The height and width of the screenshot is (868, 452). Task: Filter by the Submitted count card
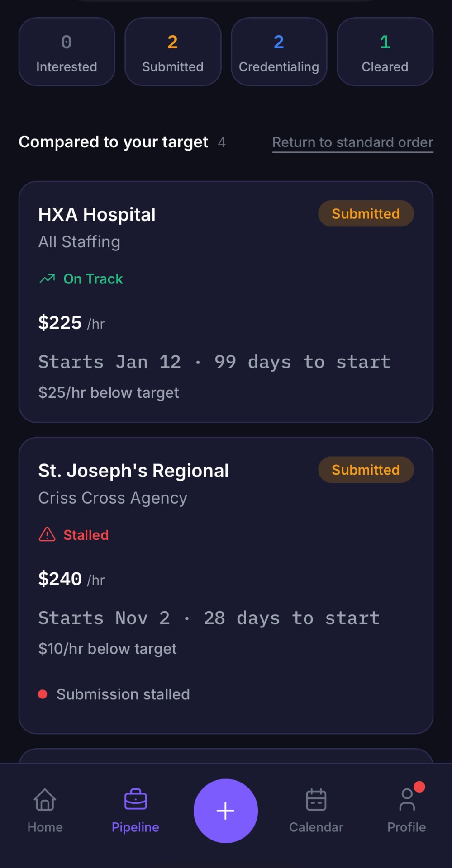pos(173,52)
